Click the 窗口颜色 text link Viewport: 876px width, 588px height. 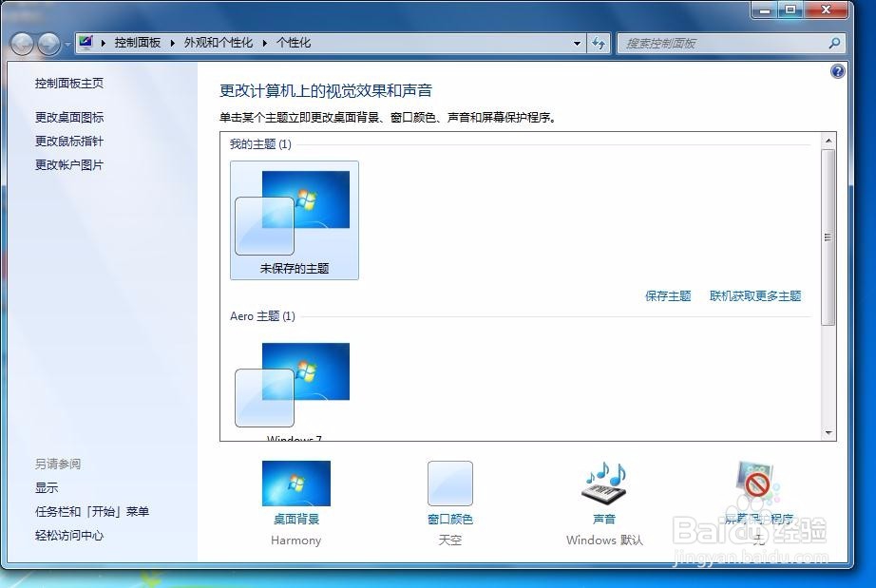450,520
